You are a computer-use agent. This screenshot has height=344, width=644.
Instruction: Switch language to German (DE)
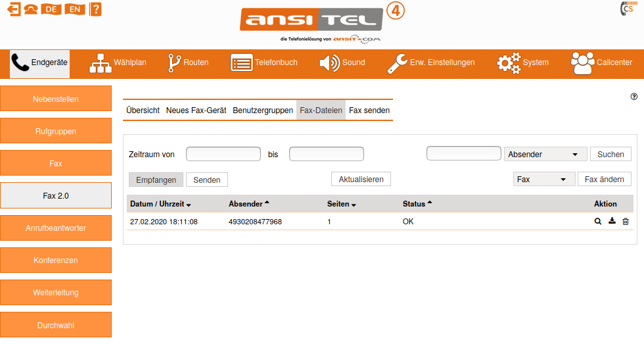click(x=51, y=9)
